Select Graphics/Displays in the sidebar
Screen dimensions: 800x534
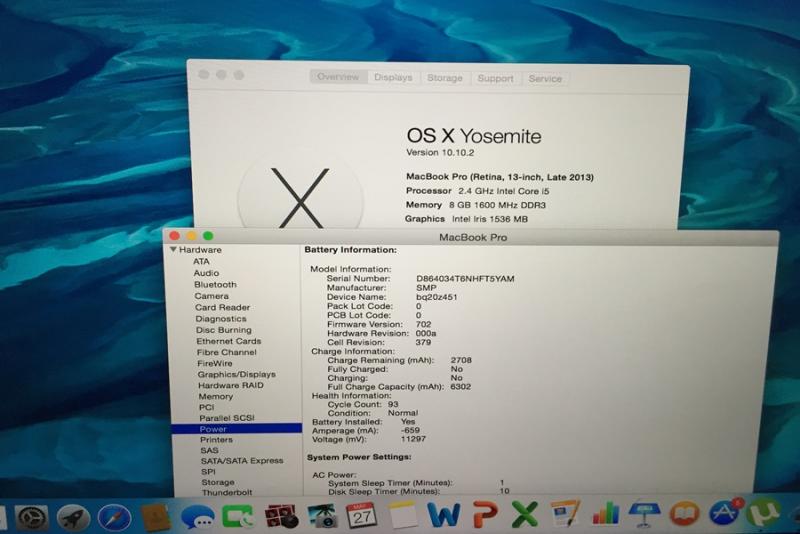tap(237, 374)
